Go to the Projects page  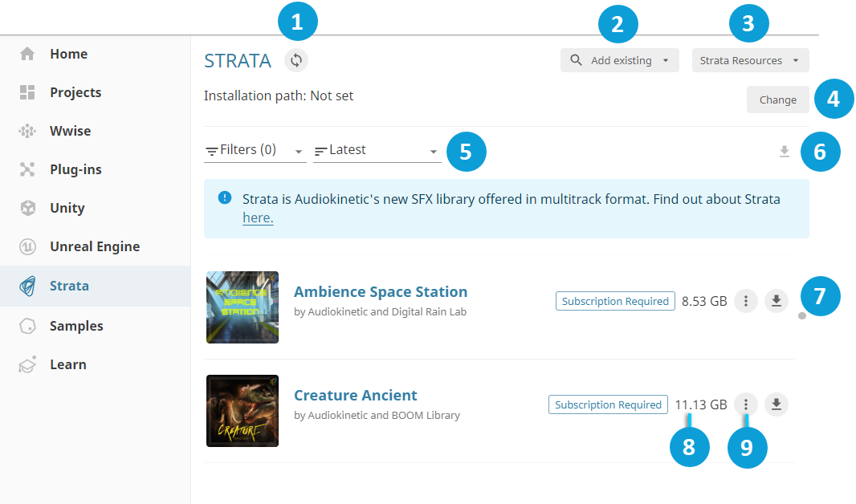point(75,92)
